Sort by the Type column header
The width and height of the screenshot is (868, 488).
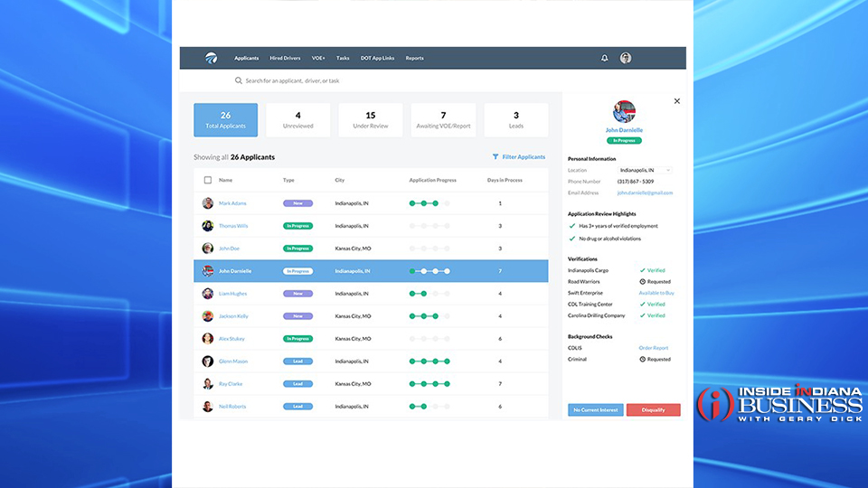pos(288,180)
